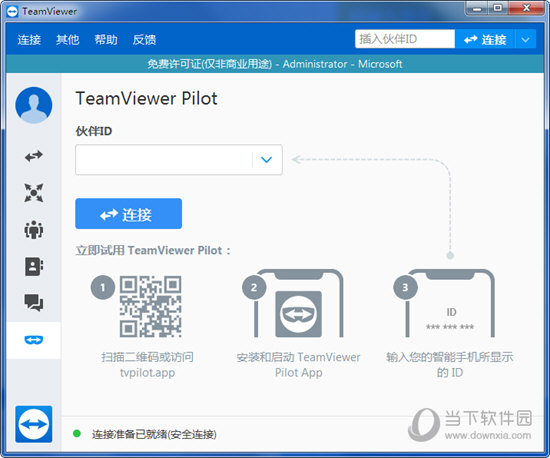The image size is (550, 458).
Task: Click the TeamViewer Pilot heading
Action: 146,98
